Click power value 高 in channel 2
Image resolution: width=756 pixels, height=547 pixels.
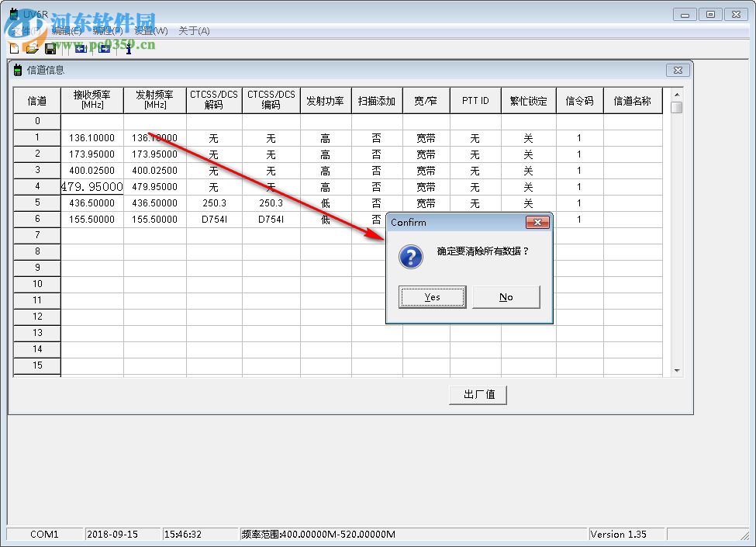coord(326,154)
